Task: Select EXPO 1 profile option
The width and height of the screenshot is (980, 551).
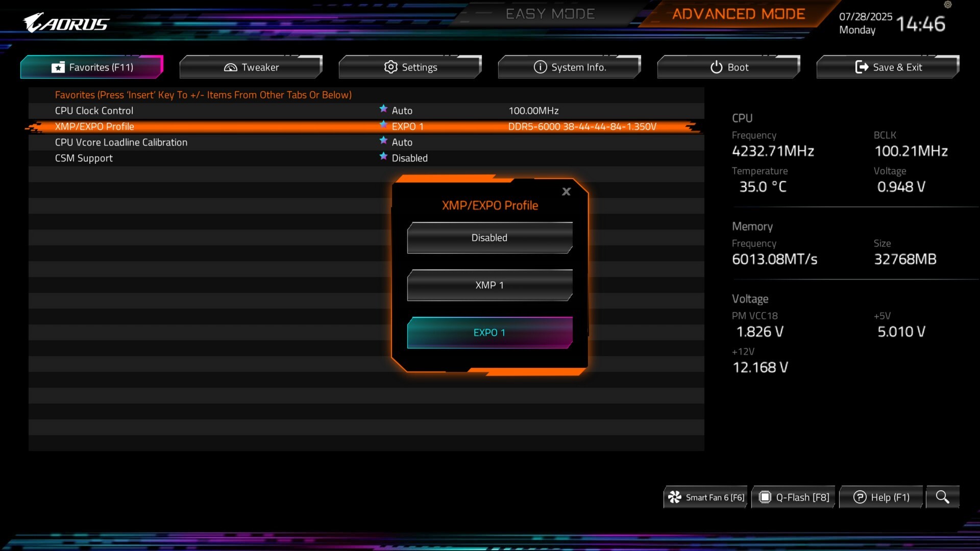Action: pos(490,333)
